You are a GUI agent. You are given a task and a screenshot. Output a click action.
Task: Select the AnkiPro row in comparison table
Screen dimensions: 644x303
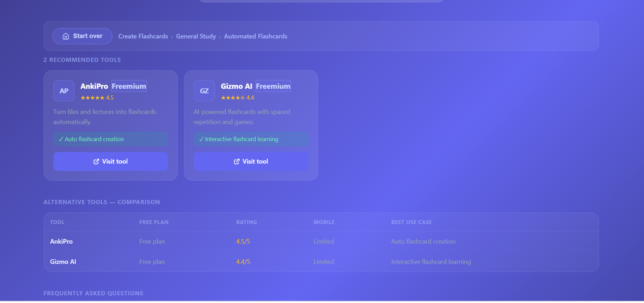coord(321,241)
